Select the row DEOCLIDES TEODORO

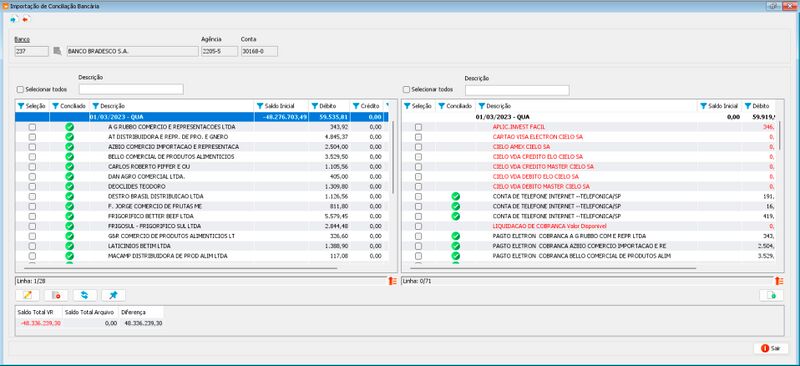point(202,186)
